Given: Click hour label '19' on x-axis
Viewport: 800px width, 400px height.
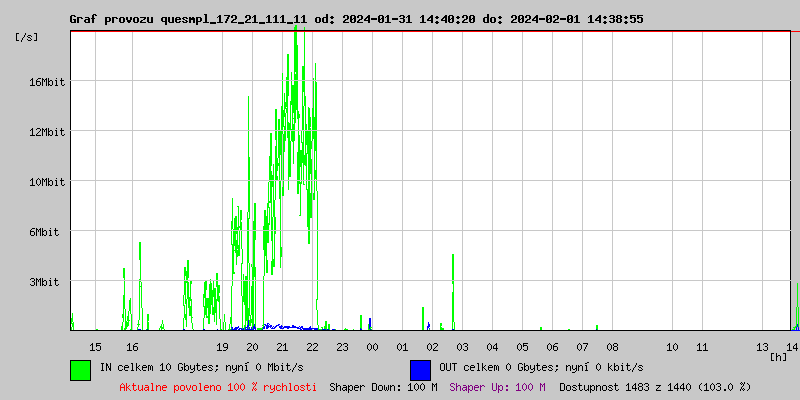Looking at the screenshot, I should (222, 347).
